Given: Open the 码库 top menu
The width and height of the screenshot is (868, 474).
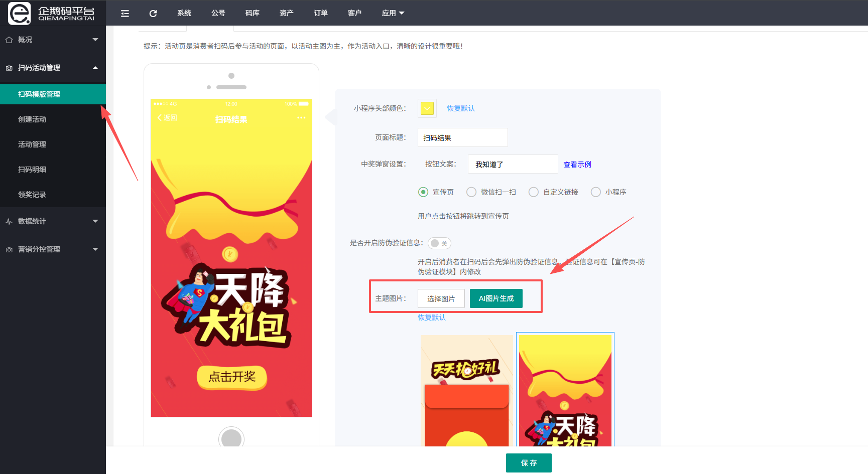Looking at the screenshot, I should pos(252,13).
